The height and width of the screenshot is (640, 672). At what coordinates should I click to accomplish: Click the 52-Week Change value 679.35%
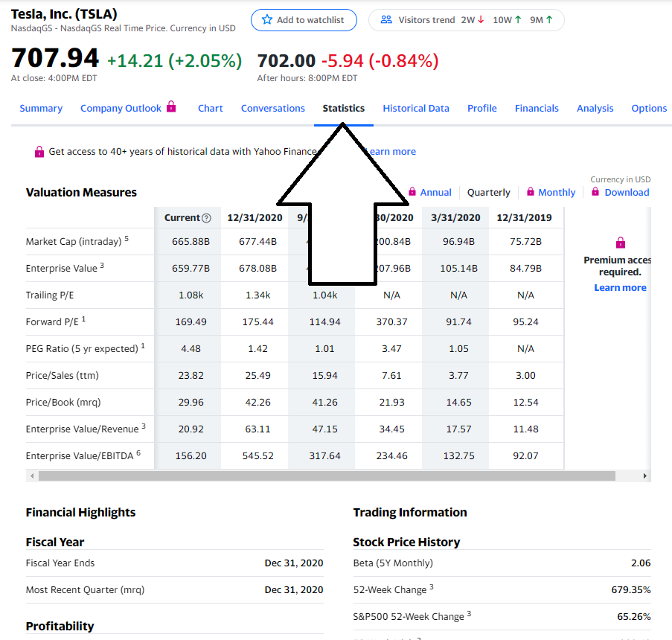pos(631,590)
